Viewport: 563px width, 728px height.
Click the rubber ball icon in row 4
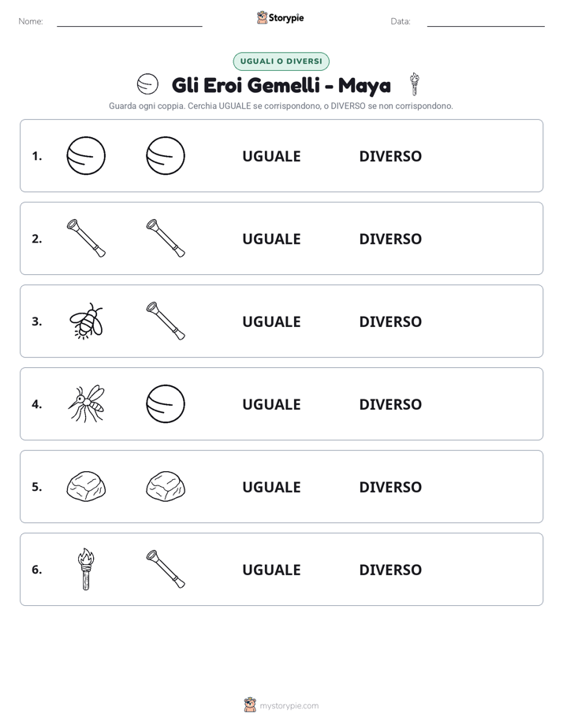click(166, 404)
